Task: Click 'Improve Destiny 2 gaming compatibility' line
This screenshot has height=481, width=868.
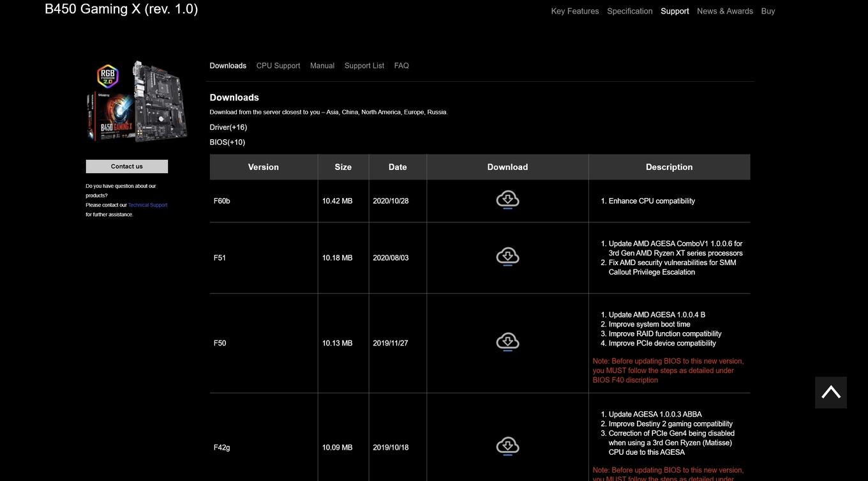Action: 671,424
